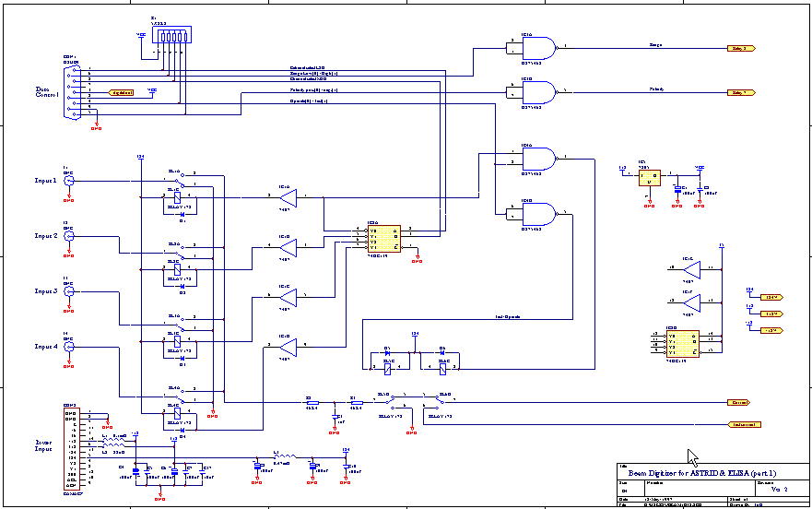Click the 7805 voltage regulator symbol
The image size is (812, 509).
point(649,177)
